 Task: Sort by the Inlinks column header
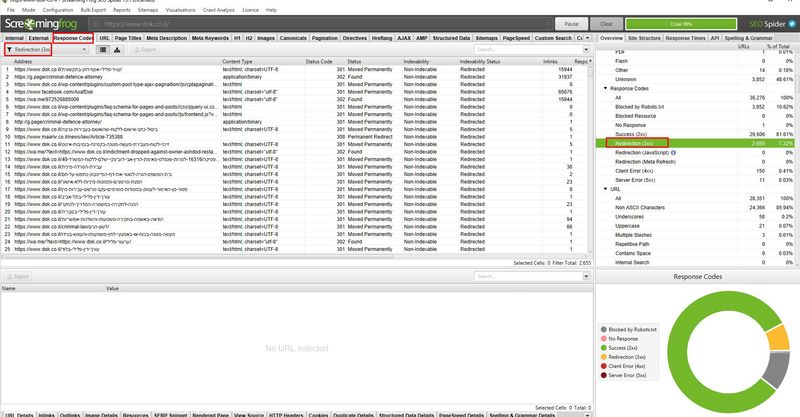[x=550, y=61]
